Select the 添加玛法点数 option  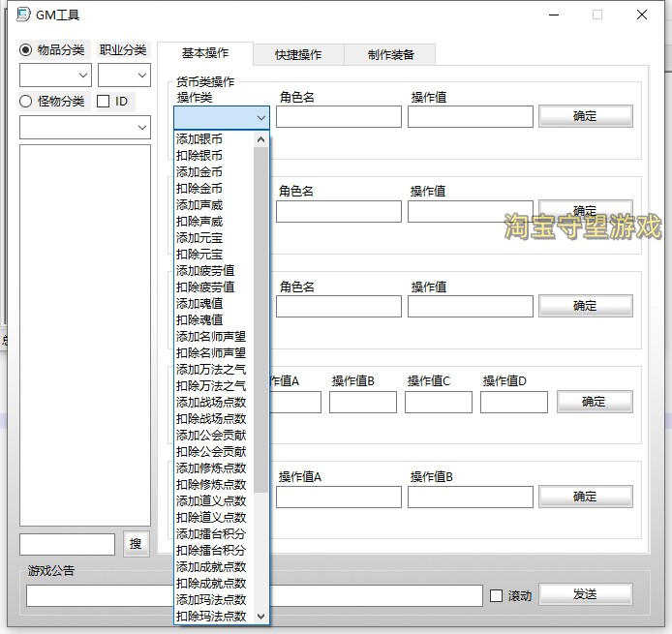[214, 600]
